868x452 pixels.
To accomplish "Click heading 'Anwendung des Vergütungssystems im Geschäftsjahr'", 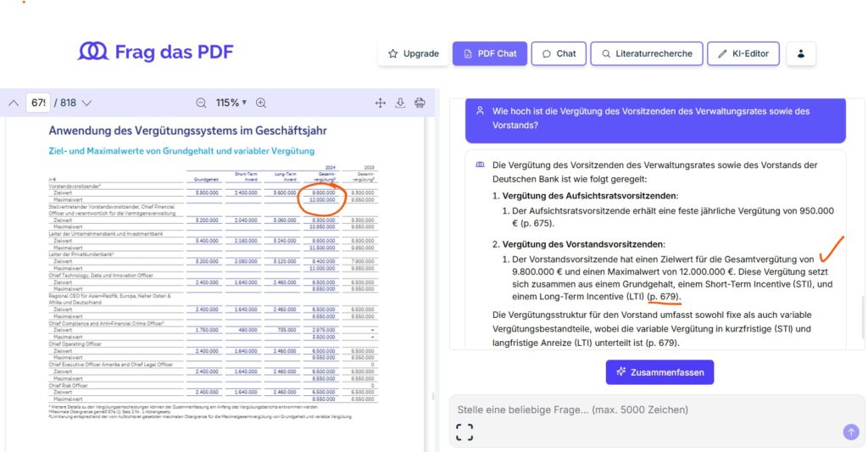I will point(187,131).
